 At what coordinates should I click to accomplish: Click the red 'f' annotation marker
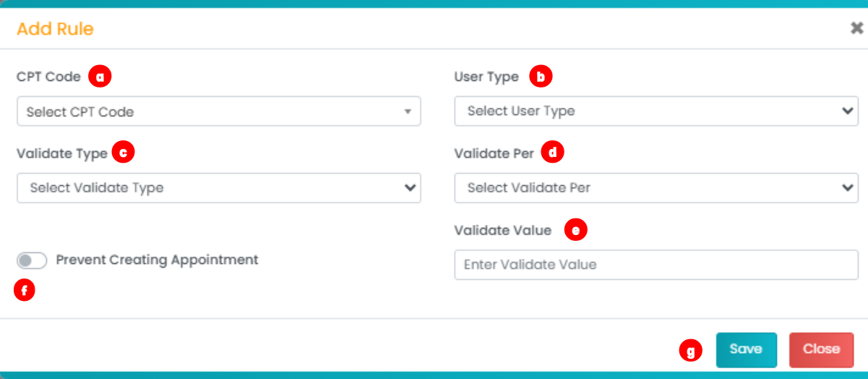coord(25,291)
